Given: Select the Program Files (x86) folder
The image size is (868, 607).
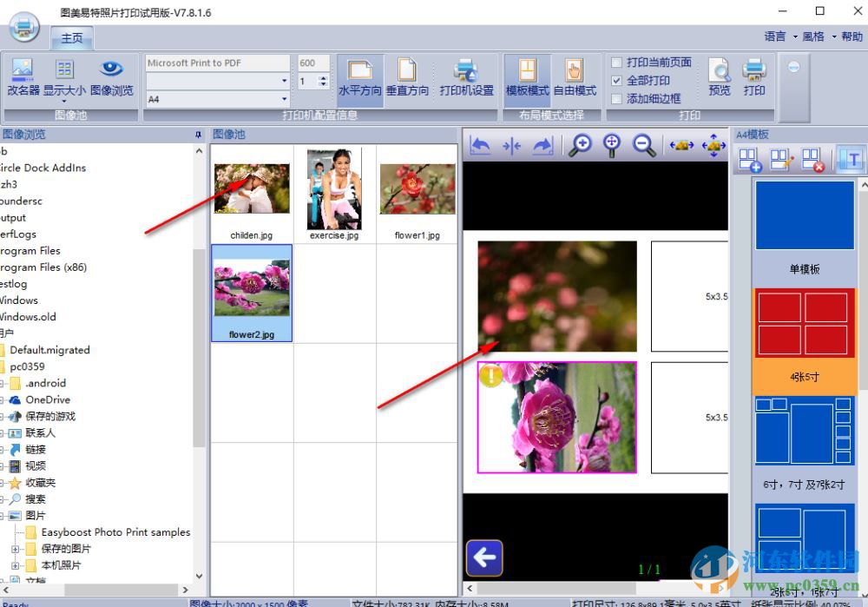Looking at the screenshot, I should 43,267.
